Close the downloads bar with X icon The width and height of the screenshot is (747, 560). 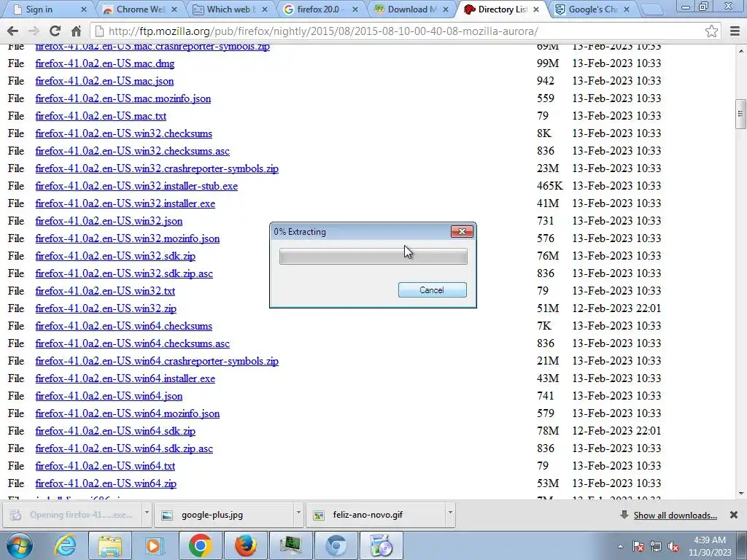[x=734, y=515]
